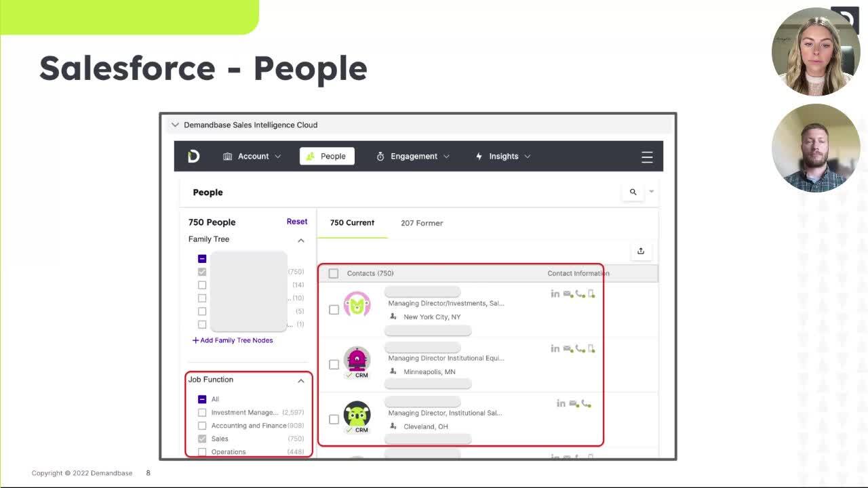Image resolution: width=868 pixels, height=488 pixels.
Task: Check the Contacts (750) select-all checkbox
Action: 334,274
